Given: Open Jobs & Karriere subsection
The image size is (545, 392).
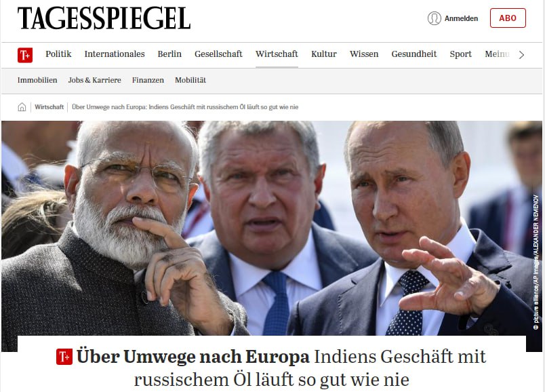Looking at the screenshot, I should click(94, 80).
